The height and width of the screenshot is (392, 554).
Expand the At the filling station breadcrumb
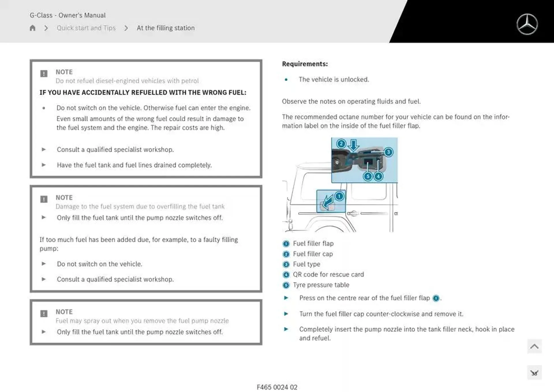[165, 28]
